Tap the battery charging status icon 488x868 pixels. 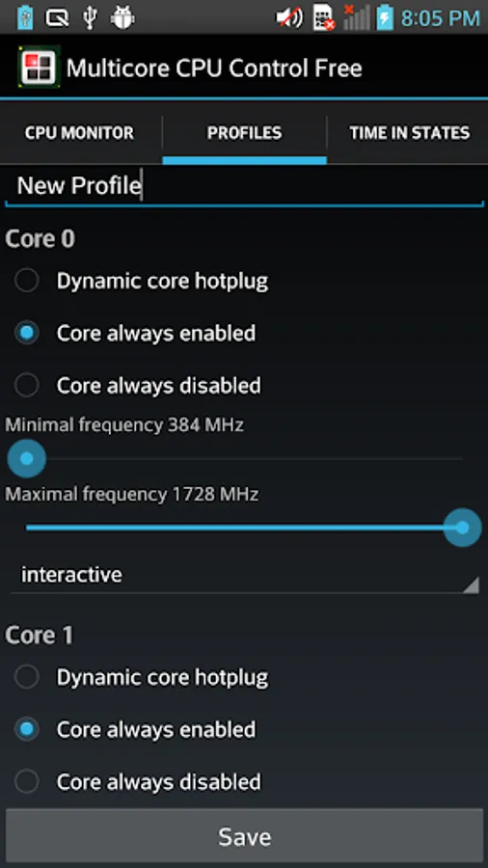tap(385, 17)
